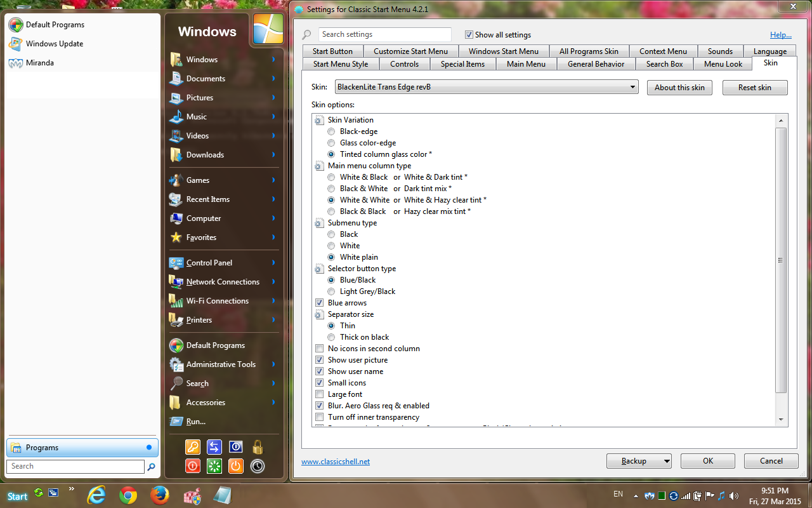Click the blue switch-user arrows icon
Image resolution: width=812 pixels, height=508 pixels.
214,447
